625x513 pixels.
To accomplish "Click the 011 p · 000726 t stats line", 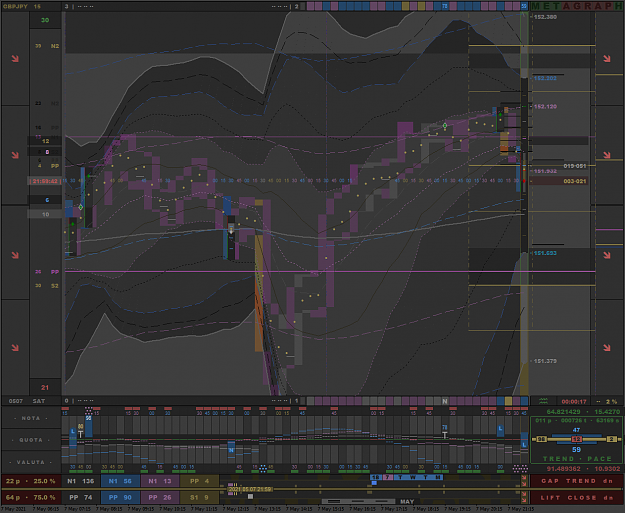I will (x=577, y=421).
